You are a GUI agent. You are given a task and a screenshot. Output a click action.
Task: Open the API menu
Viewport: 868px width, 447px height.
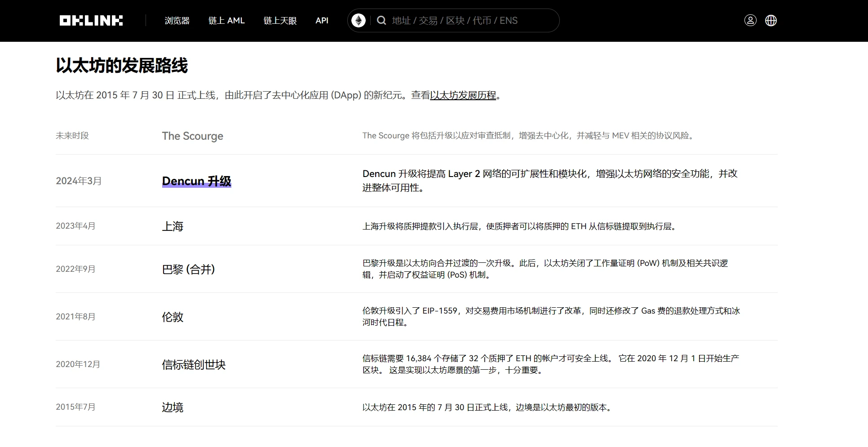[322, 20]
